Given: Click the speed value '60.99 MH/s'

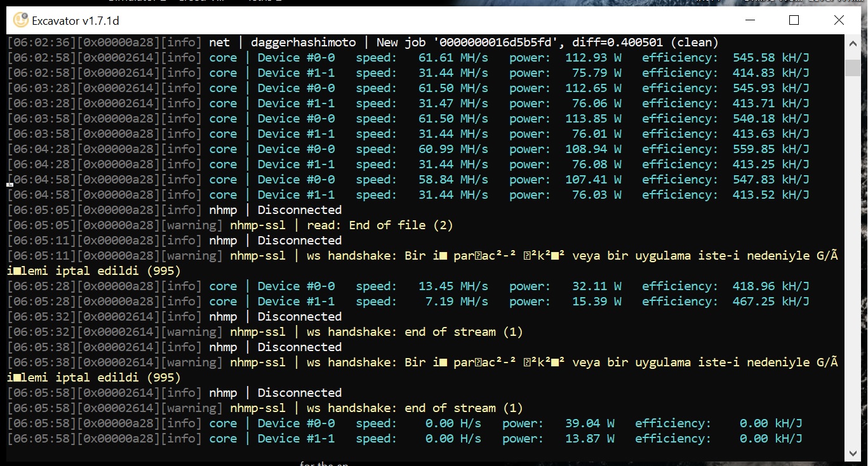Looking at the screenshot, I should pos(453,149).
